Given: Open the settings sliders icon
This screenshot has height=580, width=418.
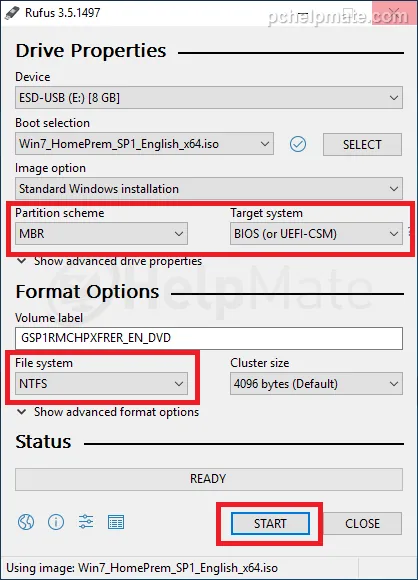Looking at the screenshot, I should coord(86,522).
